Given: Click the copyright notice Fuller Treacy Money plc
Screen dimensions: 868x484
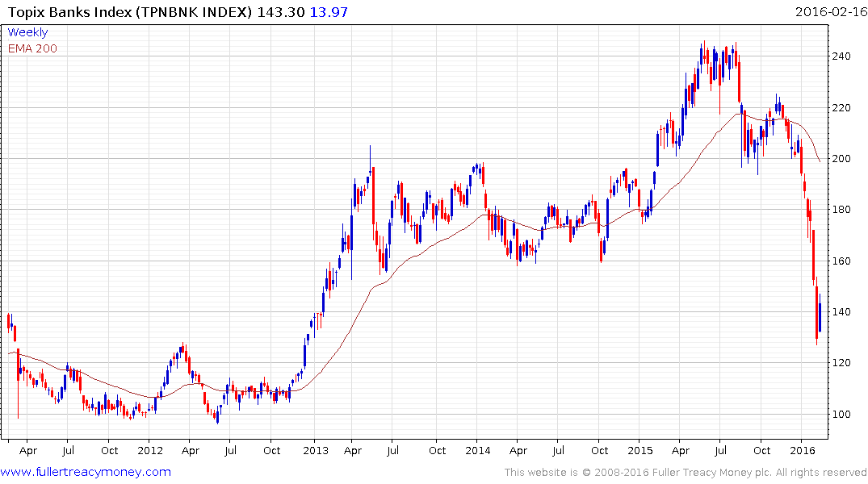Looking at the screenshot, I should [x=686, y=473].
